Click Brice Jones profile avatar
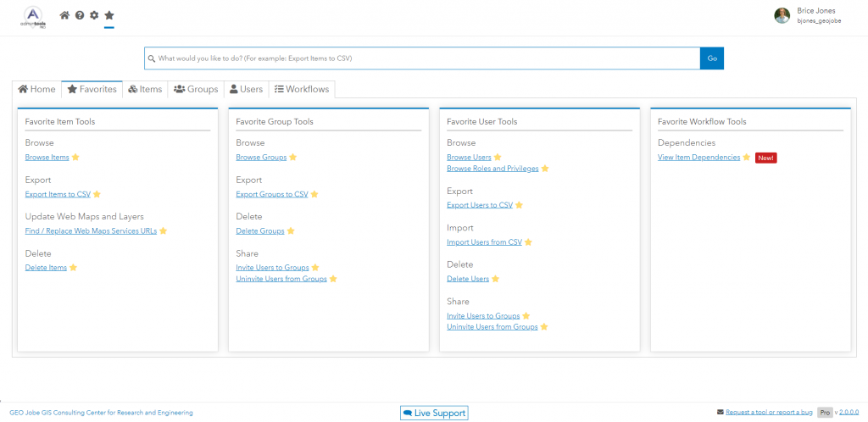Viewport: 868px width, 422px height. (782, 15)
